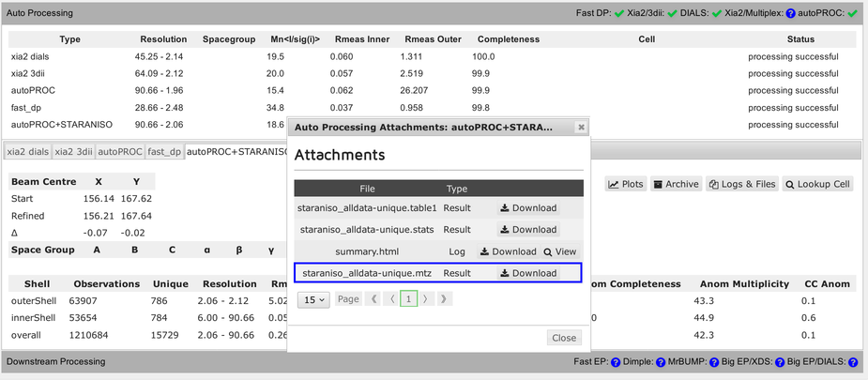Viewport: 868px width, 380px height.
Task: Open the Plots button
Action: click(626, 184)
